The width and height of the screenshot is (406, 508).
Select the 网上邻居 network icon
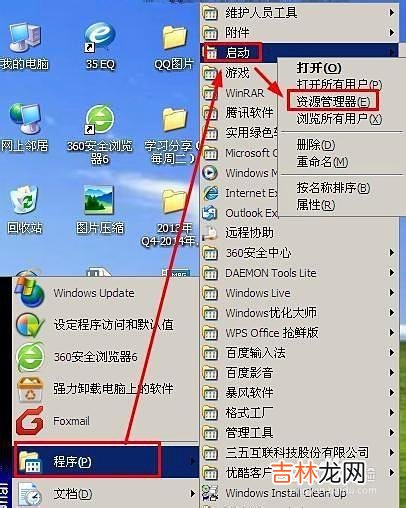pyautogui.click(x=25, y=128)
